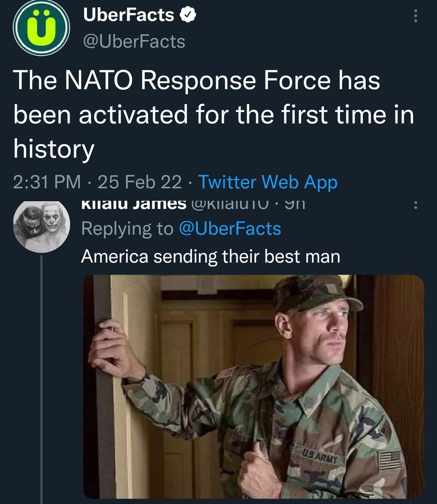Open the Joker sketch avatar of the replier
Image resolution: width=437 pixels, height=504 pixels.
pos(41,226)
